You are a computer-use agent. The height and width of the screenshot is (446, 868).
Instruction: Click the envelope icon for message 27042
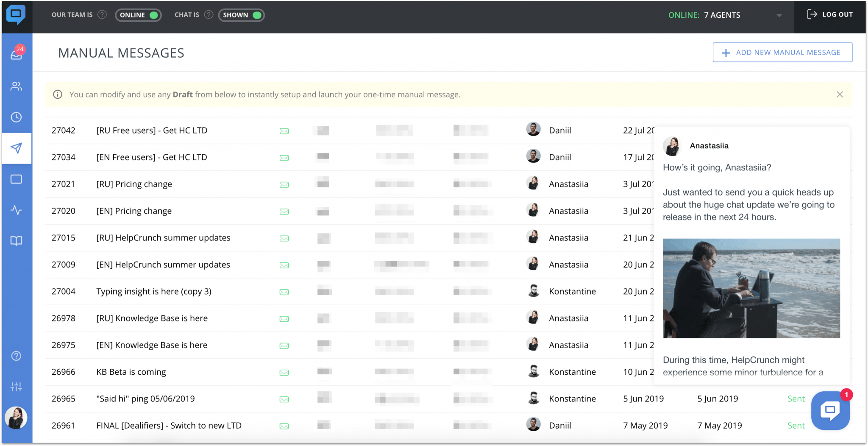[x=284, y=131]
